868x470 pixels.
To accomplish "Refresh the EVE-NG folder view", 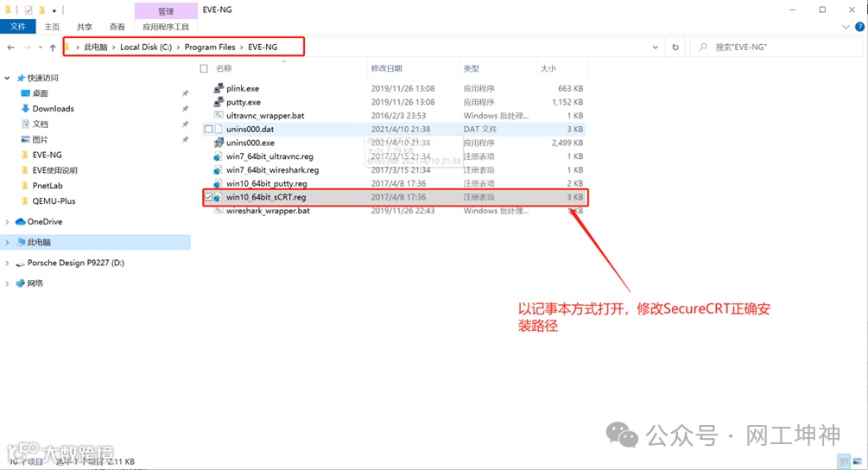I will 675,47.
